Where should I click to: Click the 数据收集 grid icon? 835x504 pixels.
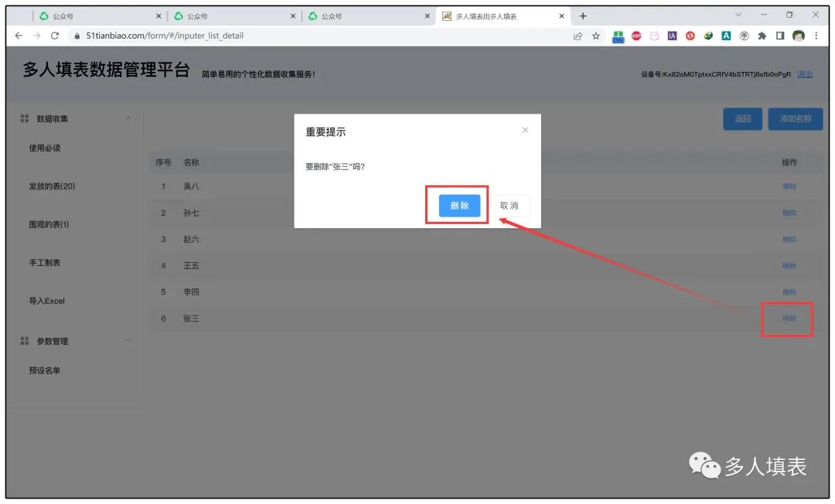coord(25,118)
